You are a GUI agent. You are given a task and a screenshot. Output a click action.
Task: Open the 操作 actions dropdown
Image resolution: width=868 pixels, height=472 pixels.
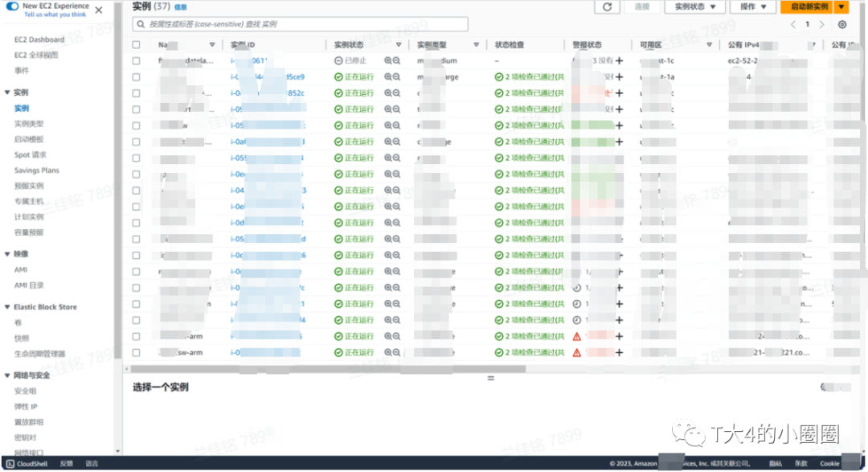click(x=753, y=6)
